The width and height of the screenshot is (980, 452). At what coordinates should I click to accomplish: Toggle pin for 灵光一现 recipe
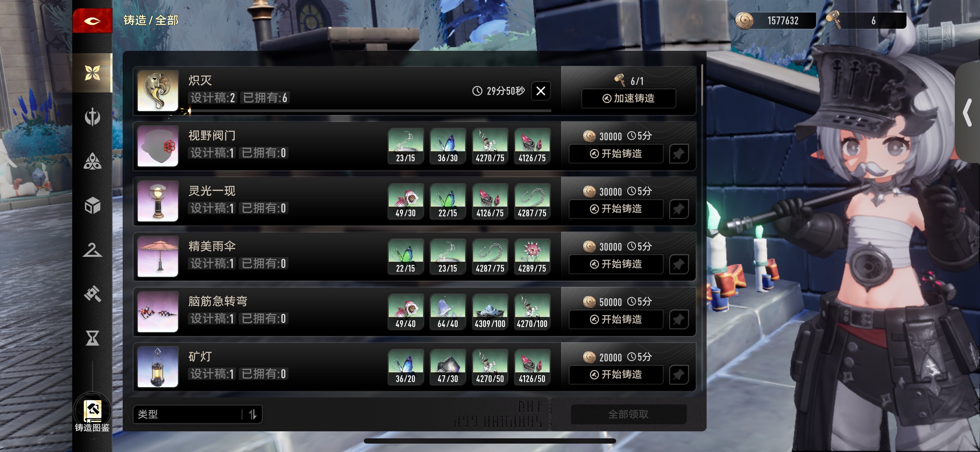coord(679,209)
